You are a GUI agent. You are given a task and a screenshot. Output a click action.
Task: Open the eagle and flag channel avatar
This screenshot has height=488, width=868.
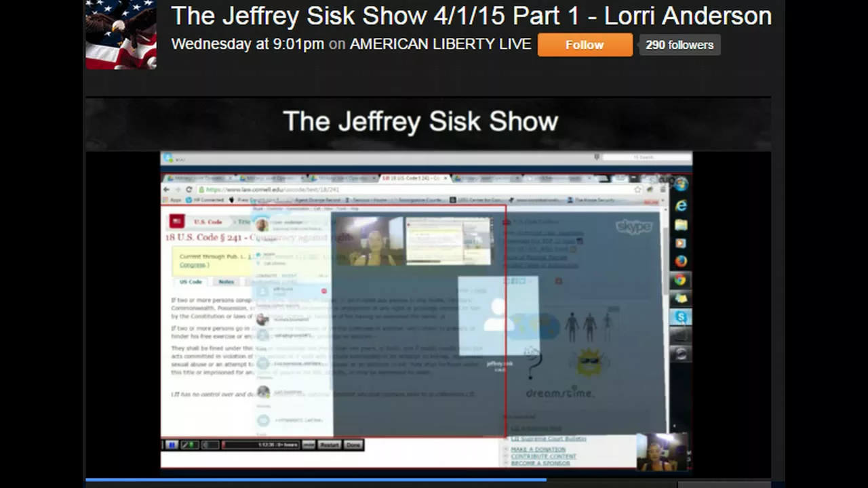click(x=121, y=34)
